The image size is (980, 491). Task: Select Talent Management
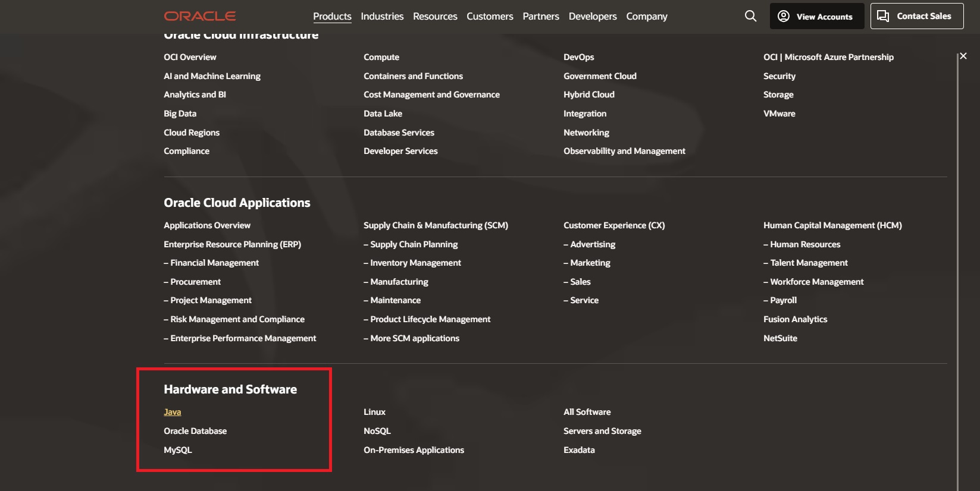tap(806, 263)
